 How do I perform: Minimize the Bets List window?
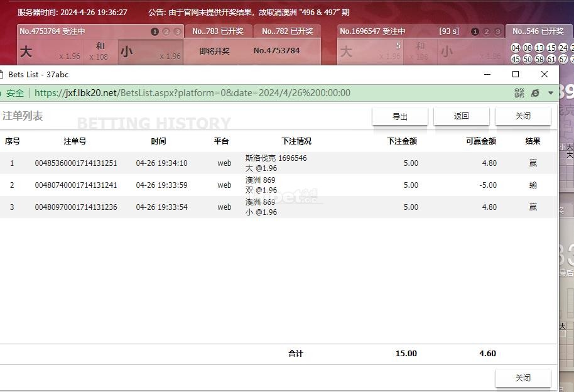click(x=487, y=74)
